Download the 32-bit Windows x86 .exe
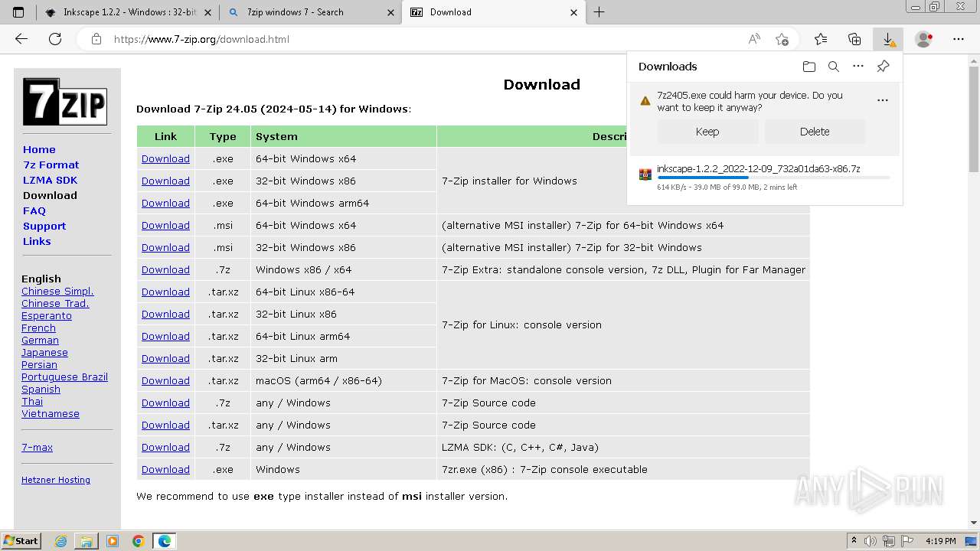 tap(165, 181)
